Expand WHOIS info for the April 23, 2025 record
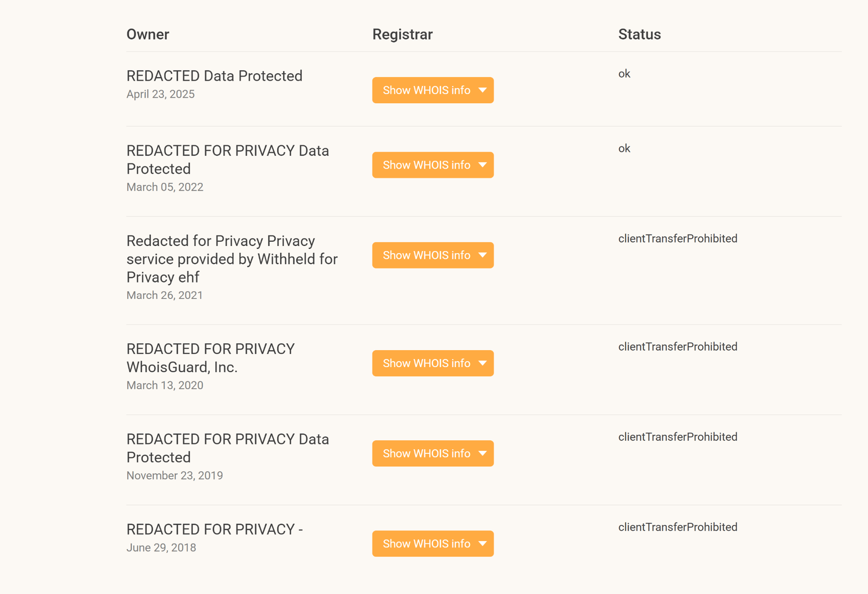This screenshot has width=868, height=594. tap(432, 90)
